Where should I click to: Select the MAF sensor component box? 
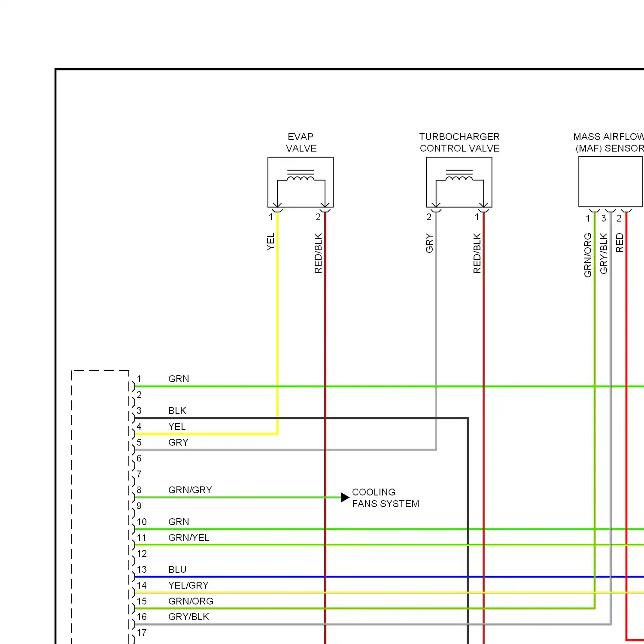pos(611,182)
